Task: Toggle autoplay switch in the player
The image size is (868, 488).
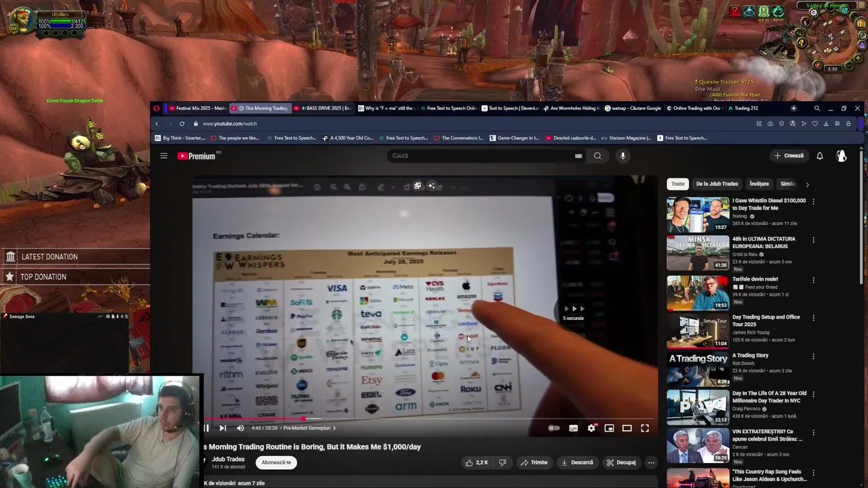Action: (x=554, y=428)
